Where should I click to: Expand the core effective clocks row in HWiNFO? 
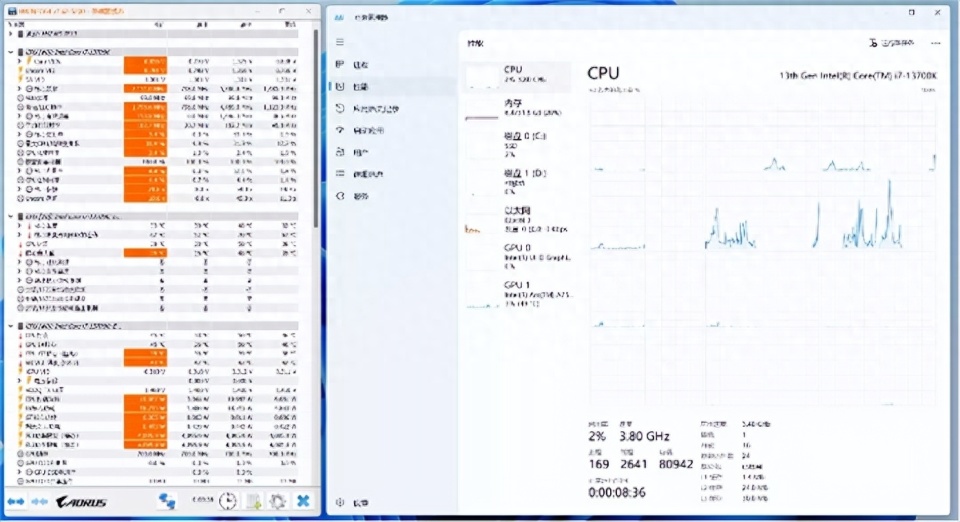pos(20,116)
